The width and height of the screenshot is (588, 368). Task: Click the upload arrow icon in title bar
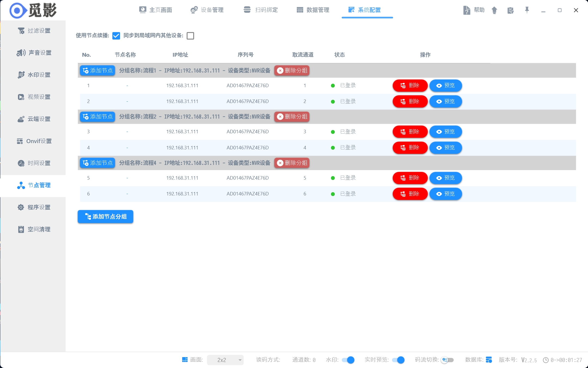[494, 10]
